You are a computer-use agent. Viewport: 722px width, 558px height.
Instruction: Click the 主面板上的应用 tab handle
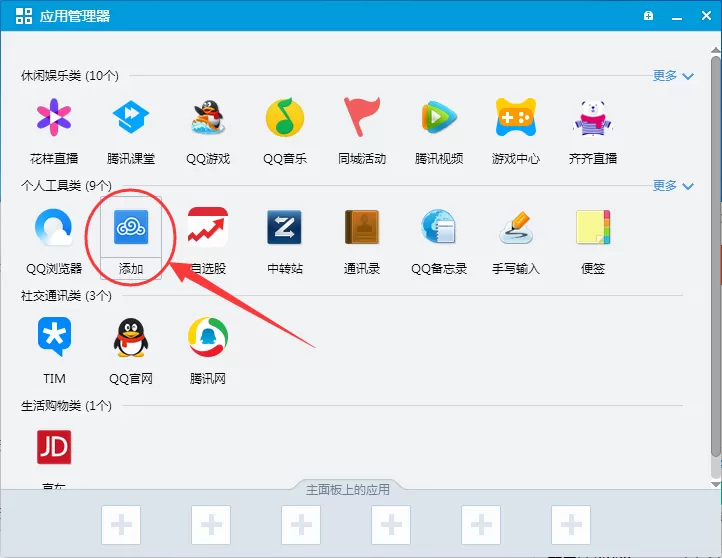[x=348, y=489]
